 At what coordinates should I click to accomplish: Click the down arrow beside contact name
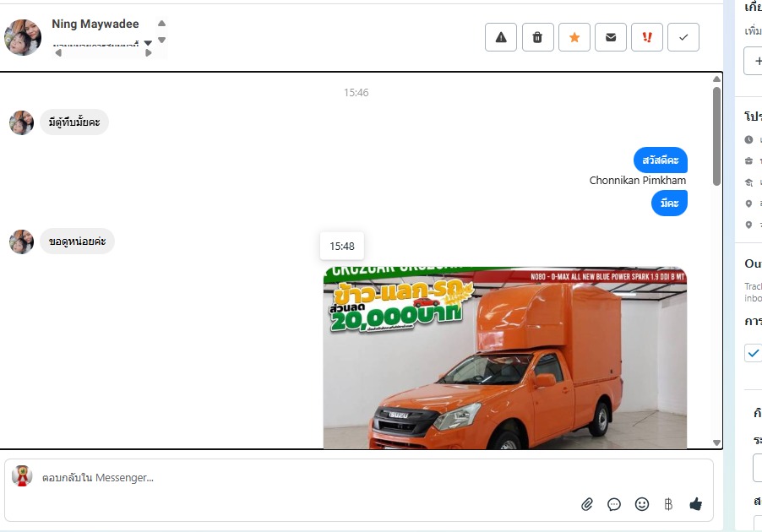tap(162, 40)
